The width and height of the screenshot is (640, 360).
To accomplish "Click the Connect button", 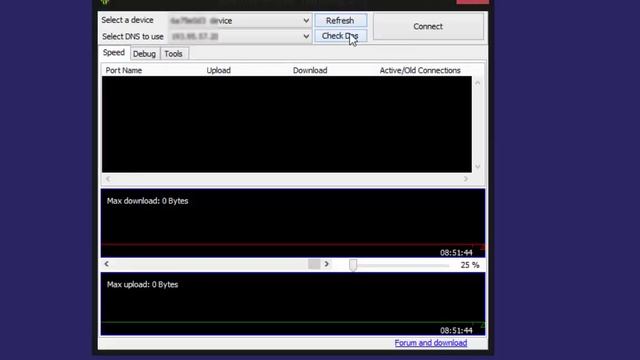I will click(x=428, y=27).
